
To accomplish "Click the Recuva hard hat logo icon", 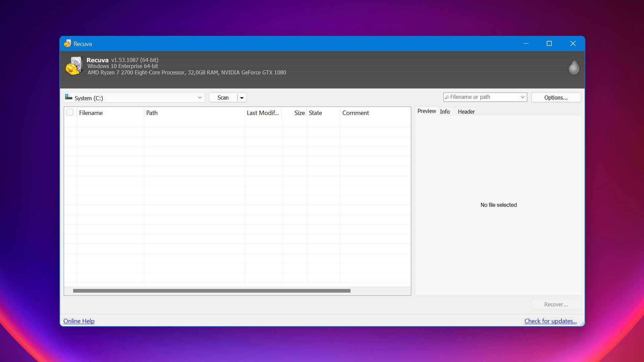I will pyautogui.click(x=74, y=66).
